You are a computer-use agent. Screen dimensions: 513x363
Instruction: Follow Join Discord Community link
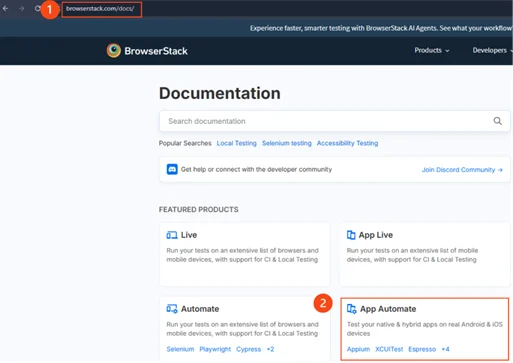point(462,170)
